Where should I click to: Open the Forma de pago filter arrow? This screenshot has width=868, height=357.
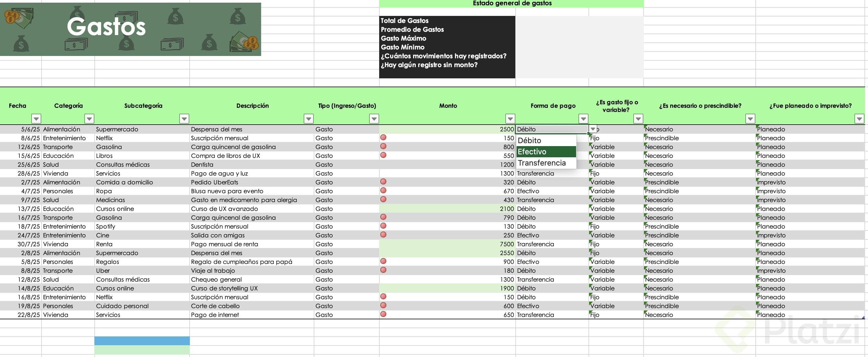[x=583, y=118]
